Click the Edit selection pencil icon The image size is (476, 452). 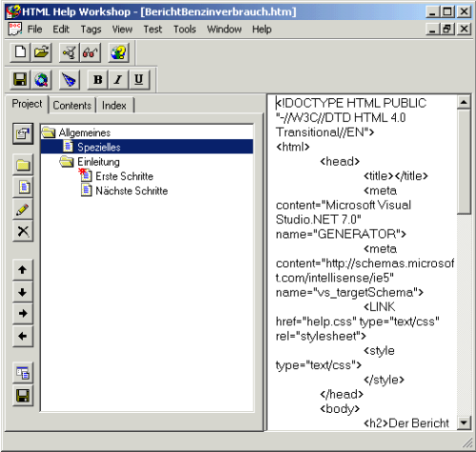23,209
